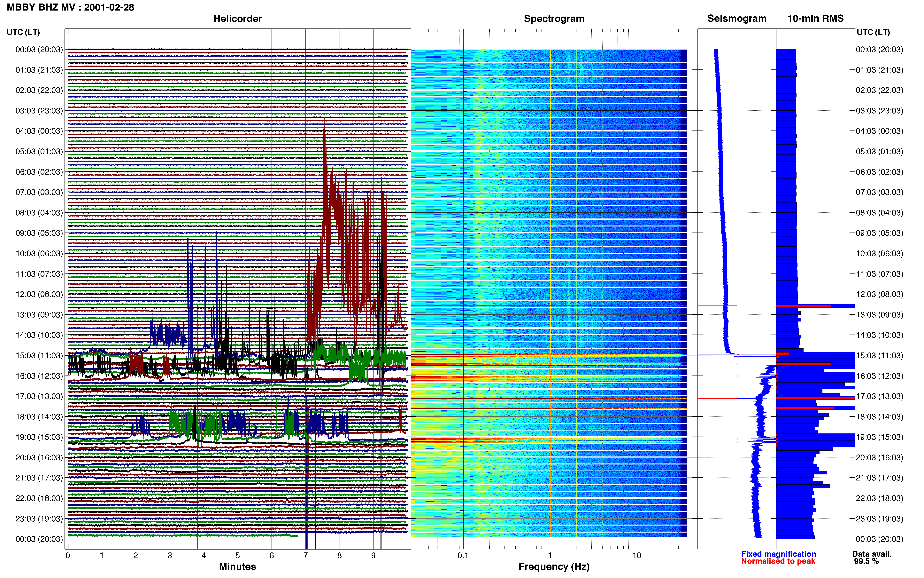924x578 pixels.
Task: Click the 'Data avail.' label
Action: [x=872, y=554]
